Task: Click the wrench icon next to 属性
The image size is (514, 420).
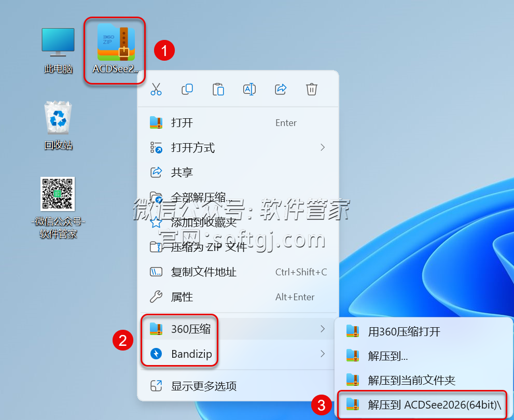Action: (156, 297)
